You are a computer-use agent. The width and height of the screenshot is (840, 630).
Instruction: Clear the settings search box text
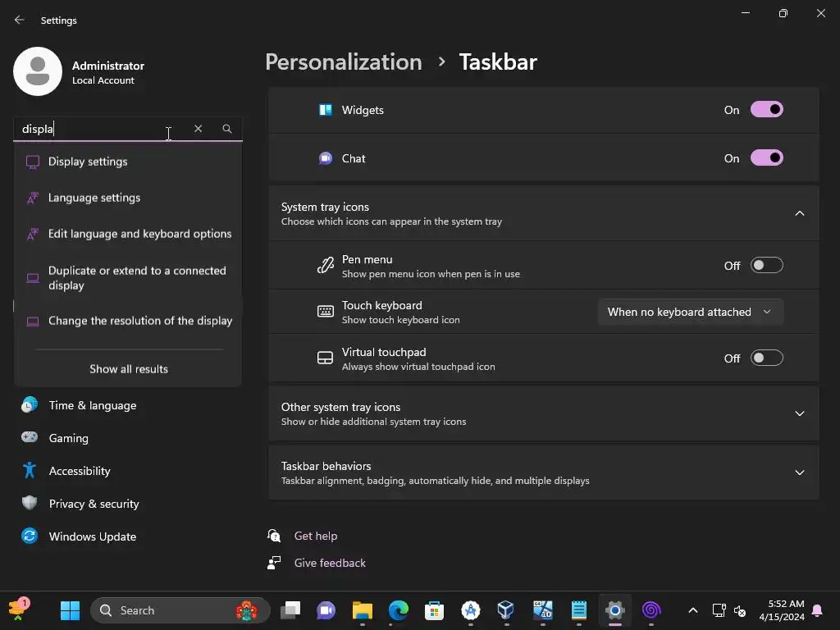[199, 129]
